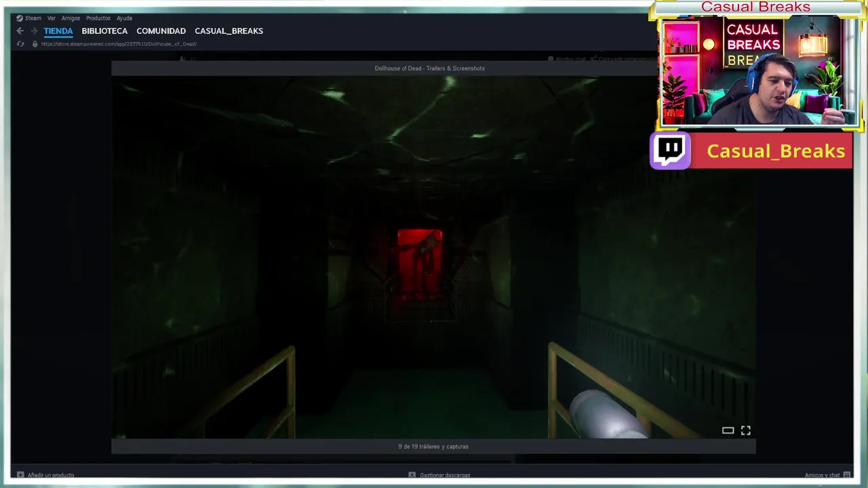Viewport: 868px width, 488px height.
Task: Open the Productos menu
Action: (98, 18)
